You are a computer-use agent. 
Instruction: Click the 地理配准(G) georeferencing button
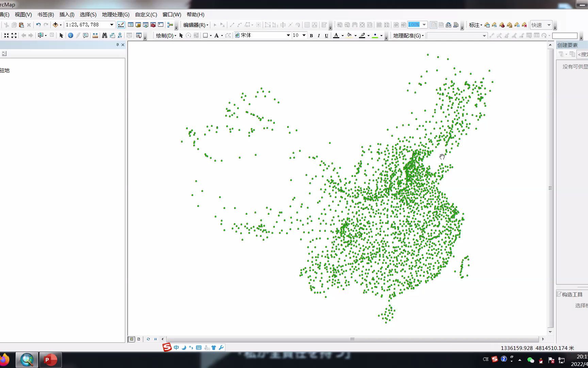pos(407,35)
